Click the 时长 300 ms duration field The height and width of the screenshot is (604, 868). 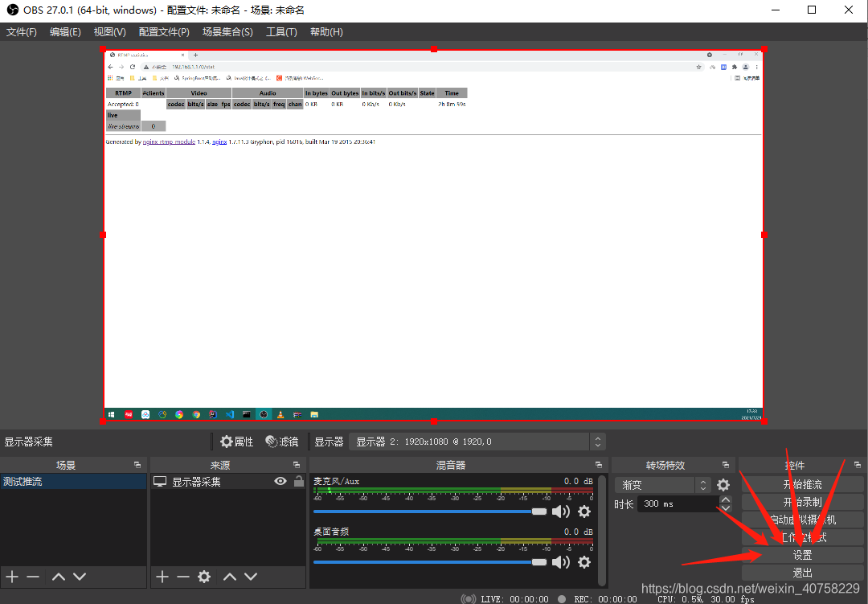coord(678,503)
